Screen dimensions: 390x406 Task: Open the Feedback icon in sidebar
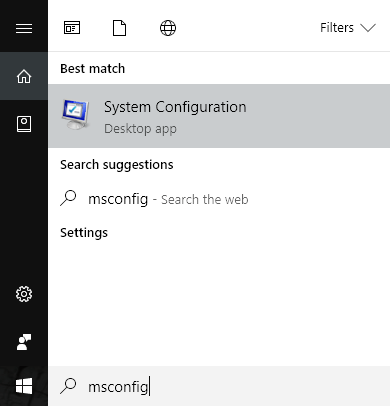[x=24, y=342]
